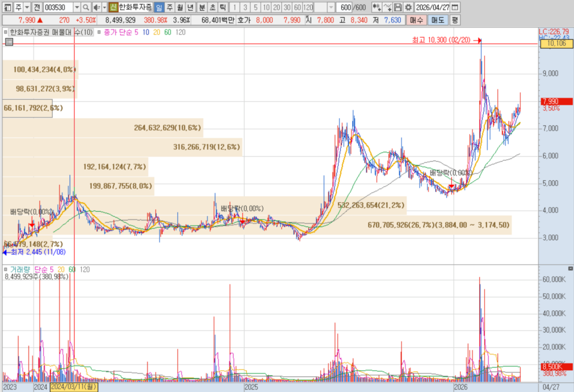Click volume bar 264,632,629(10.6%)
Screen dimensions: 574x392
[x=103, y=128]
